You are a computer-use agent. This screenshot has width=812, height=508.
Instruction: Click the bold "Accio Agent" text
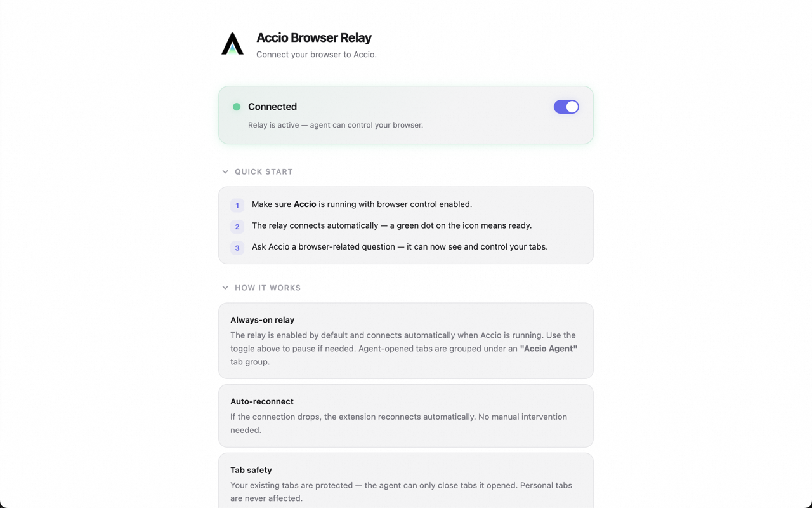(549, 349)
